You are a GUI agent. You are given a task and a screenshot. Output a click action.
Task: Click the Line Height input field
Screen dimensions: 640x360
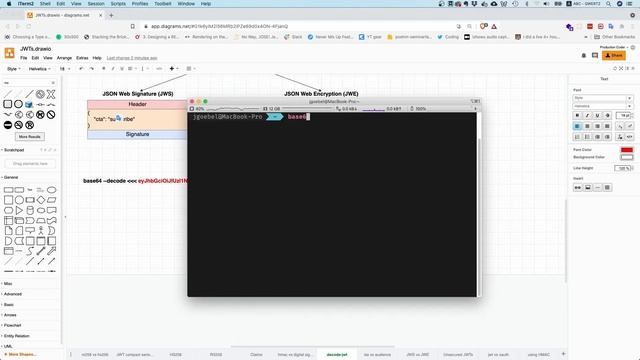(623, 168)
